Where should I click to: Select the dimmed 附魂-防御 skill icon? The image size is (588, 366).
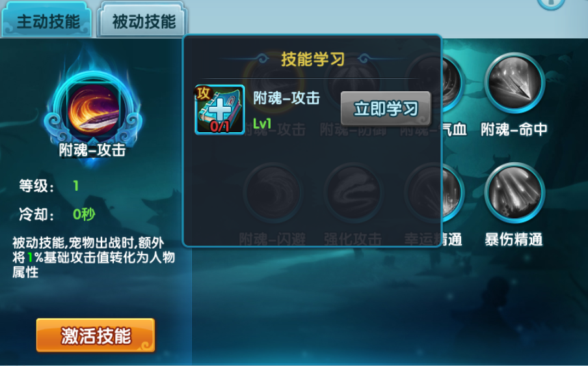[x=353, y=83]
